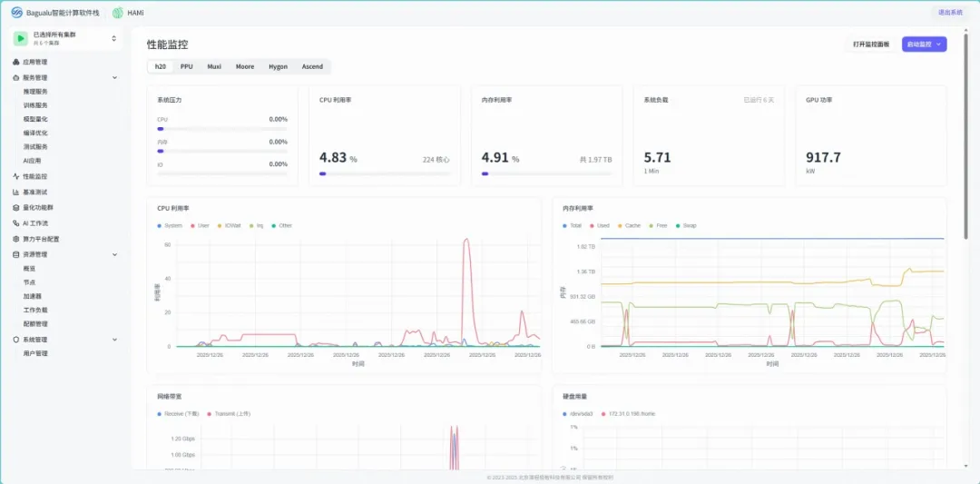Click the 917.7 GPU power value
Image resolution: width=980 pixels, height=484 pixels.
(x=823, y=158)
